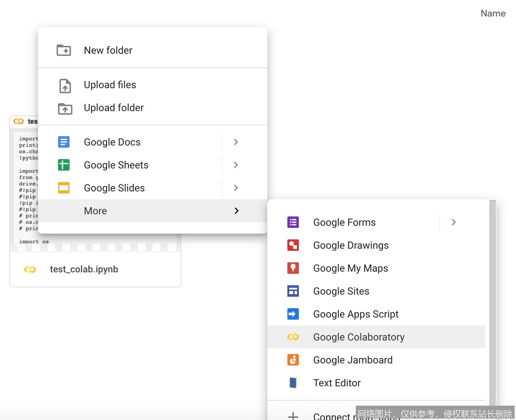516x420 pixels.
Task: Expand the Google Slides submenu arrow
Action: click(x=236, y=188)
